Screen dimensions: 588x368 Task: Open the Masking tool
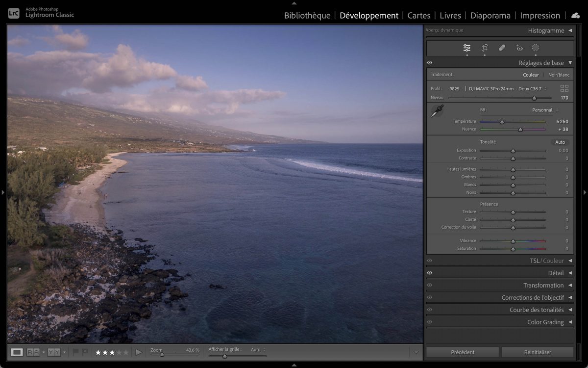tap(536, 48)
